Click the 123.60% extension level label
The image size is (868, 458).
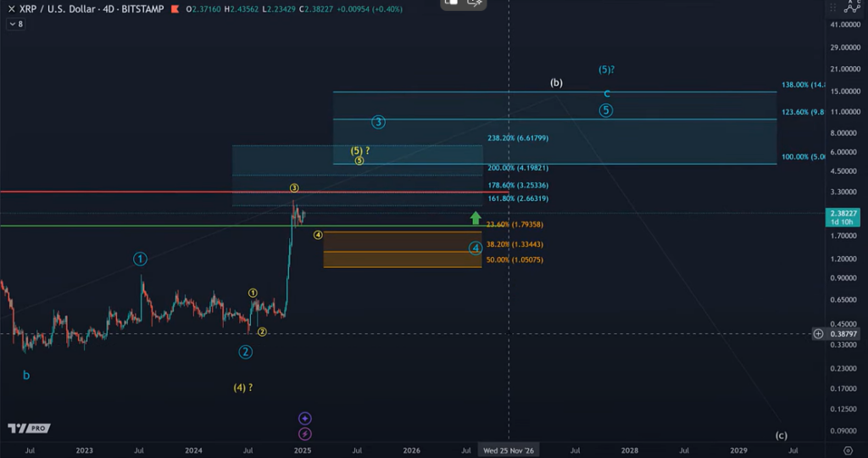(803, 112)
